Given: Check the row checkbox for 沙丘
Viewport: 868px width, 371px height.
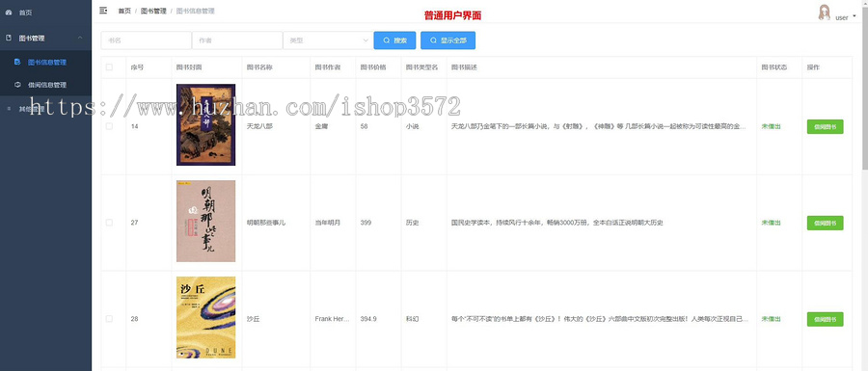Looking at the screenshot, I should point(109,318).
